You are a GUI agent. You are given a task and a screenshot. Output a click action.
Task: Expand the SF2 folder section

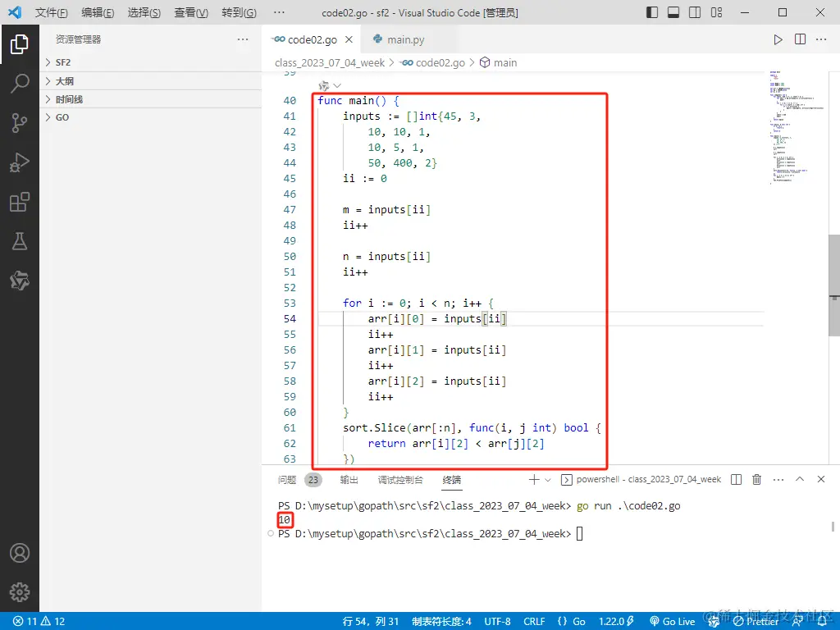coord(151,62)
